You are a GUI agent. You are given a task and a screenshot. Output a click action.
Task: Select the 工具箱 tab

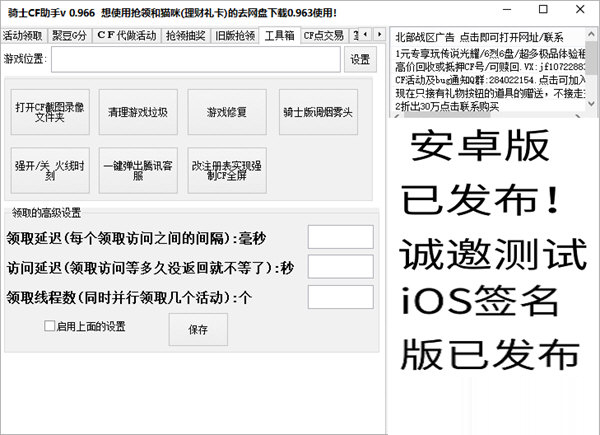pyautogui.click(x=280, y=35)
